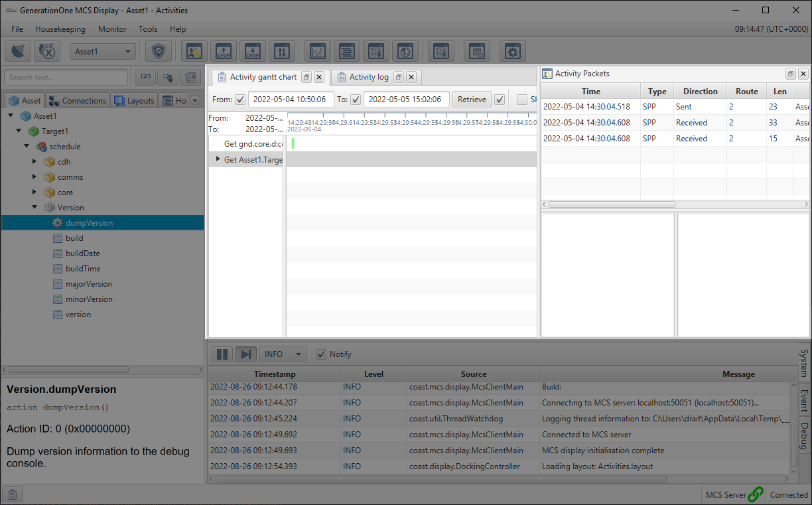Click the shield security toolbar icon
The image size is (812, 505).
[158, 51]
